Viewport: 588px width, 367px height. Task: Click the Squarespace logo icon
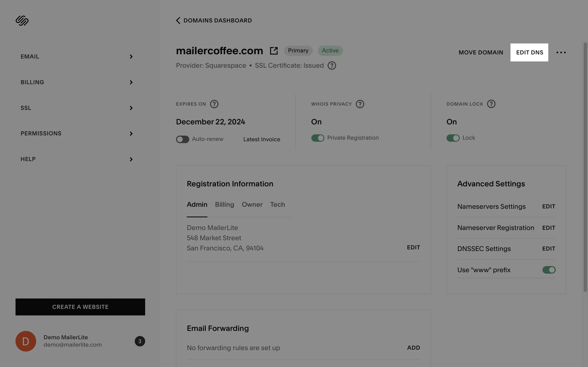click(22, 21)
